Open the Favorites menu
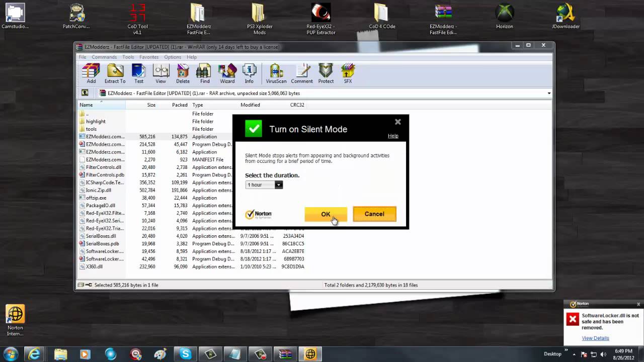The image size is (644, 362). (x=149, y=57)
